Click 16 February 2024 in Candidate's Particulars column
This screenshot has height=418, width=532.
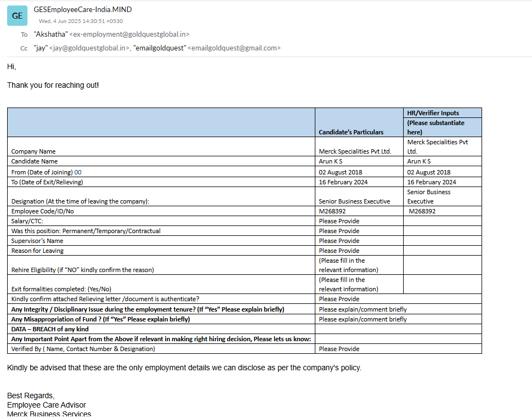click(x=343, y=182)
